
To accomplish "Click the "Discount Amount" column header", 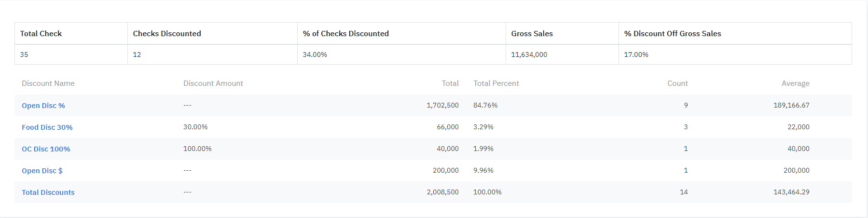I will tap(213, 83).
